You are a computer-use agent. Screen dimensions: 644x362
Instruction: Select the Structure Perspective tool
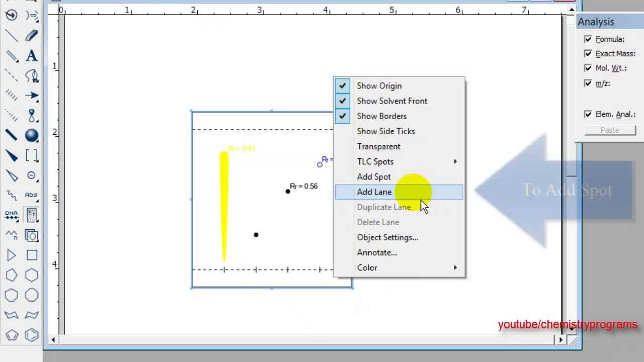11,15
